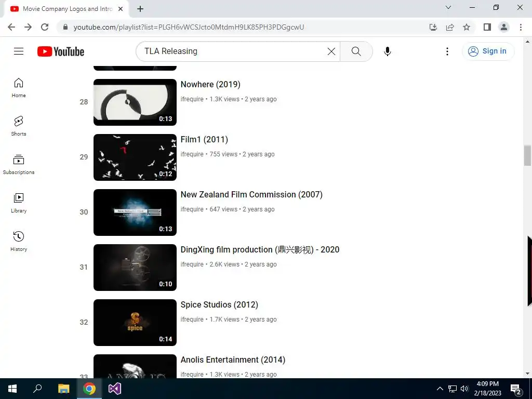Open Nowhere (2019) video thumbnail
This screenshot has width=532, height=399.
pos(135,102)
